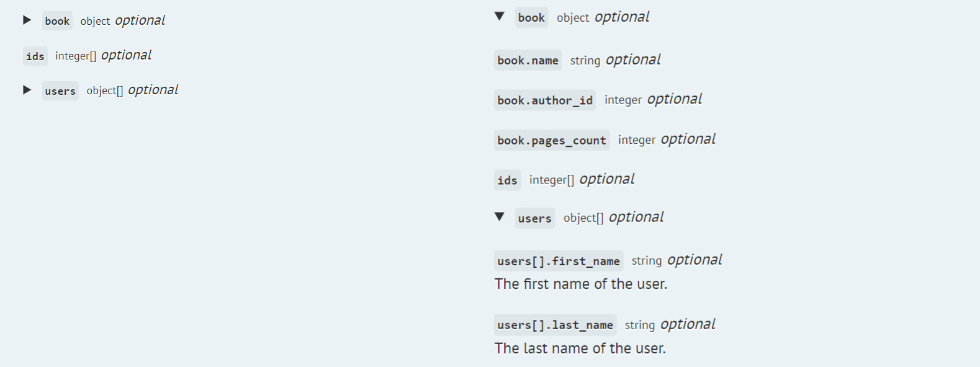This screenshot has height=367, width=980.
Task: Click the users label beside the expanded arrow
Action: coord(534,218)
